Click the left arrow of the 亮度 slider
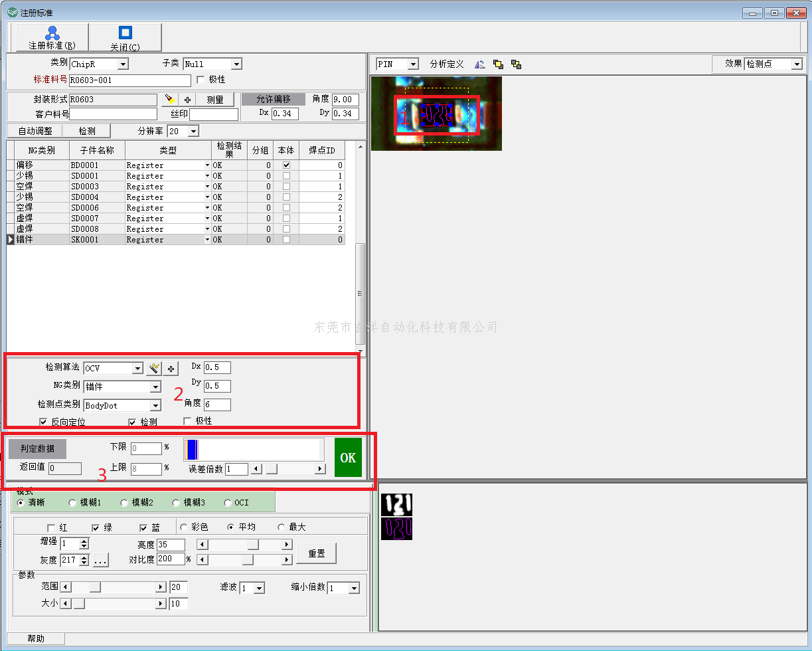Viewport: 812px width, 651px height. (x=203, y=545)
